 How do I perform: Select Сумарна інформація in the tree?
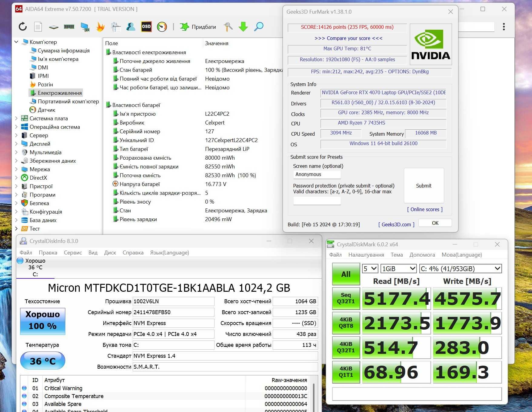(64, 50)
